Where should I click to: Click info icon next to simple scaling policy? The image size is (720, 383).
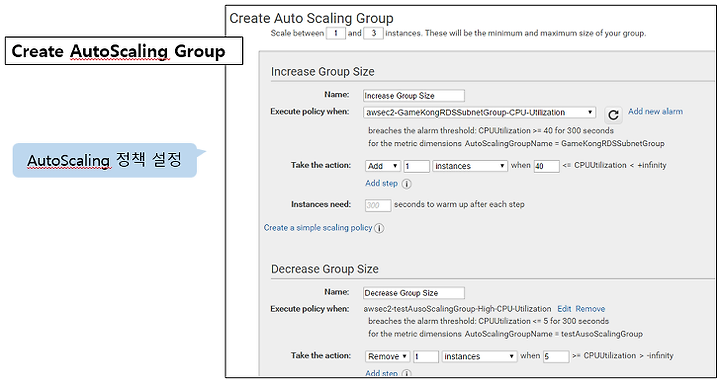(x=379, y=228)
